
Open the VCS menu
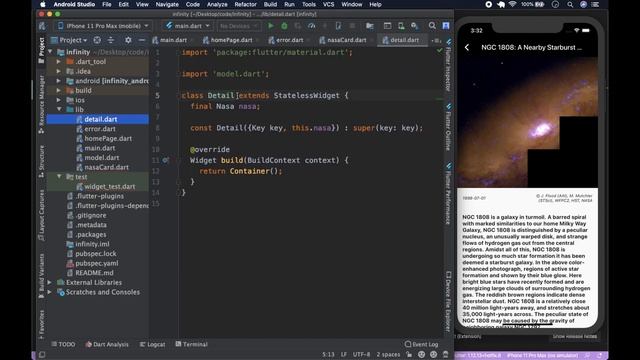pyautogui.click(x=328, y=4)
